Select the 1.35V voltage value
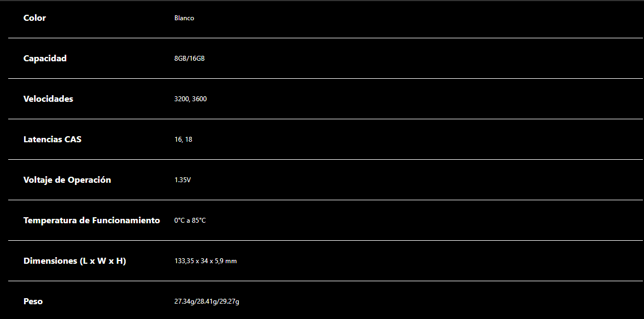This screenshot has height=319, width=644. pyautogui.click(x=183, y=180)
